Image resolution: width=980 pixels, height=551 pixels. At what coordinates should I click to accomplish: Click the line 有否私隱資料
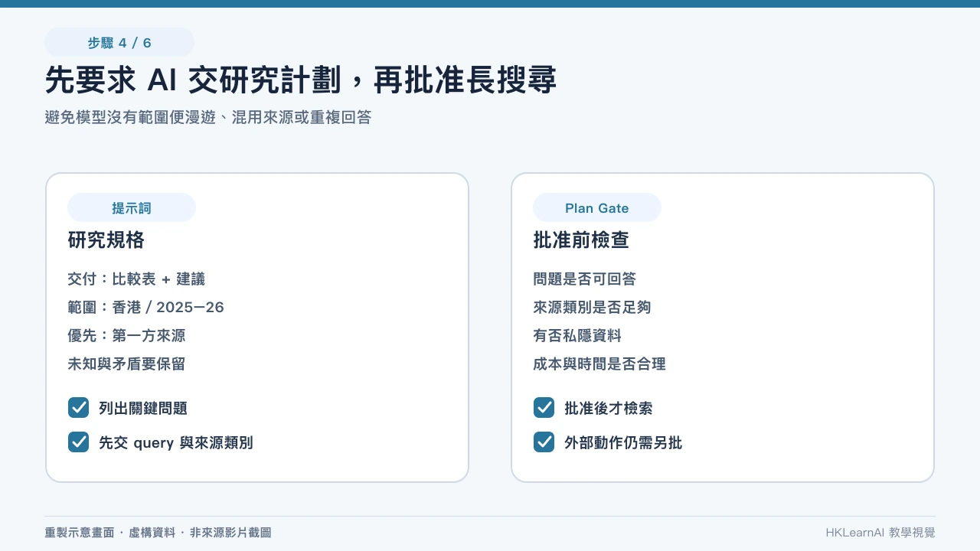coord(577,336)
